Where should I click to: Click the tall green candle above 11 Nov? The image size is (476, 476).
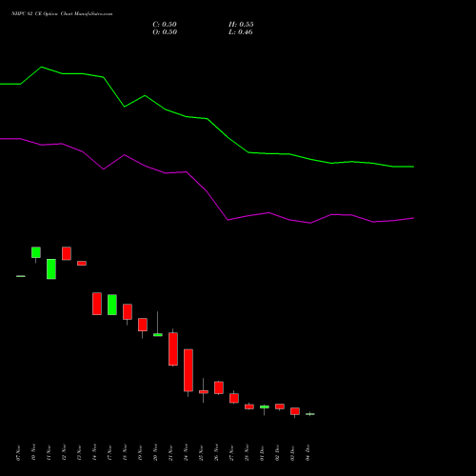click(x=51, y=269)
